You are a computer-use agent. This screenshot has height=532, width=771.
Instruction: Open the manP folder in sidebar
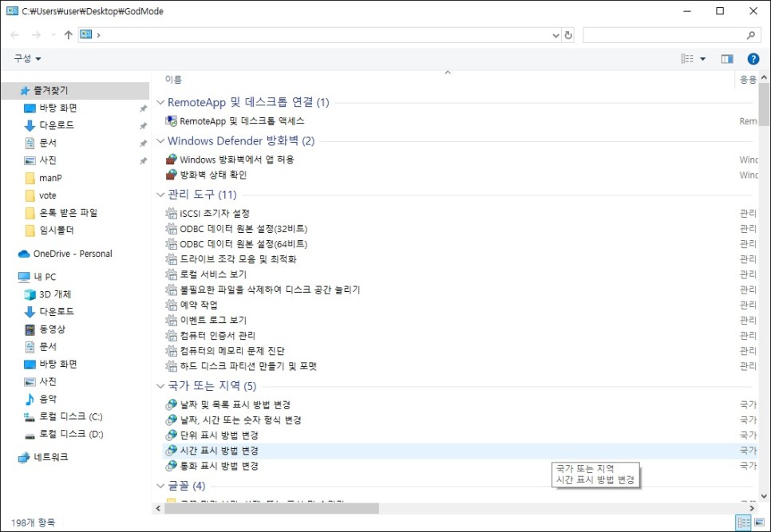click(50, 178)
